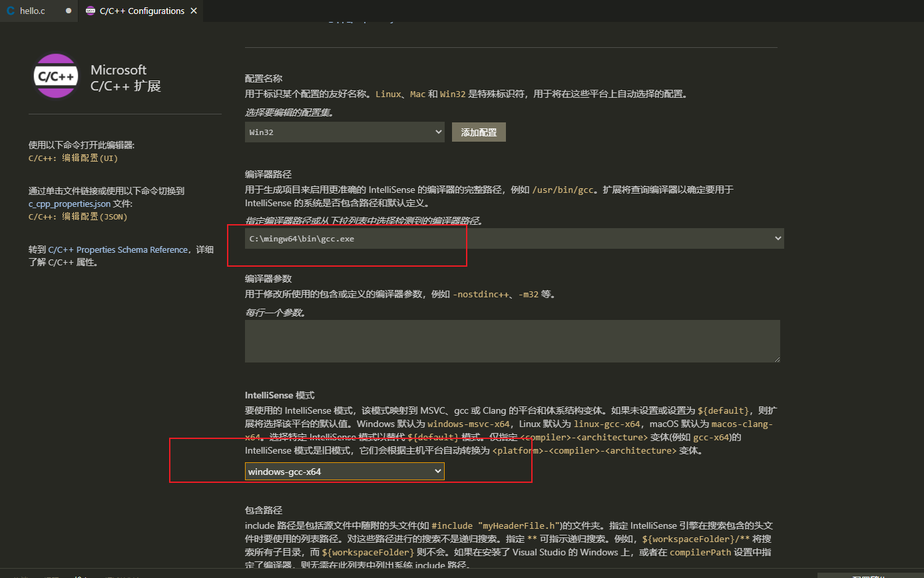
Task: Click the C/C++ Configurations tab icon
Action: point(91,11)
